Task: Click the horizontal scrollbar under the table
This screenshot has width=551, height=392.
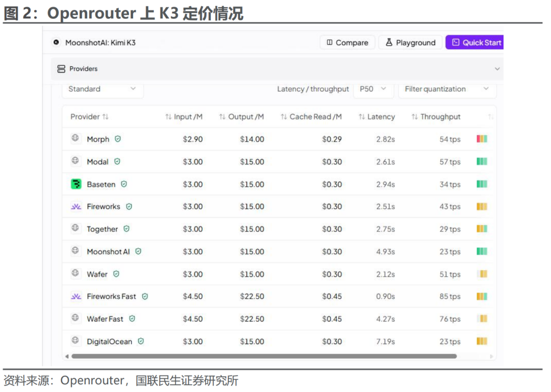Action: click(264, 356)
